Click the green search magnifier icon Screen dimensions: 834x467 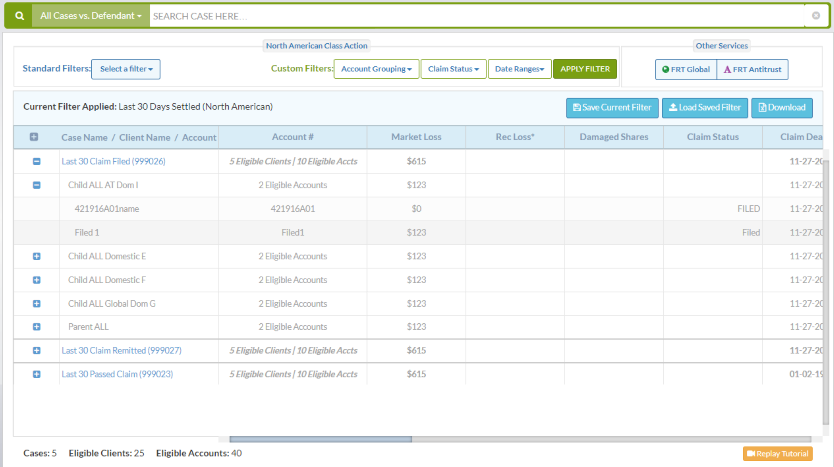pyautogui.click(x=19, y=16)
